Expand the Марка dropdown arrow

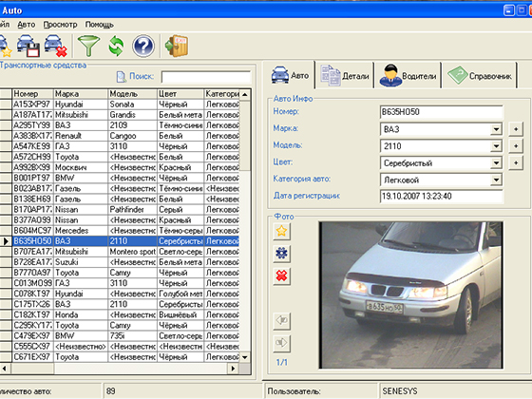click(x=496, y=129)
